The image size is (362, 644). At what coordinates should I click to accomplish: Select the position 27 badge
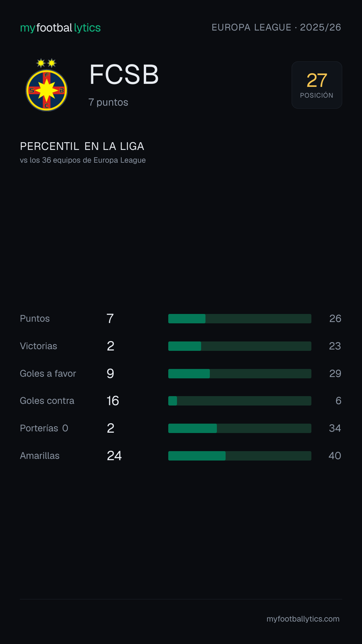317,85
